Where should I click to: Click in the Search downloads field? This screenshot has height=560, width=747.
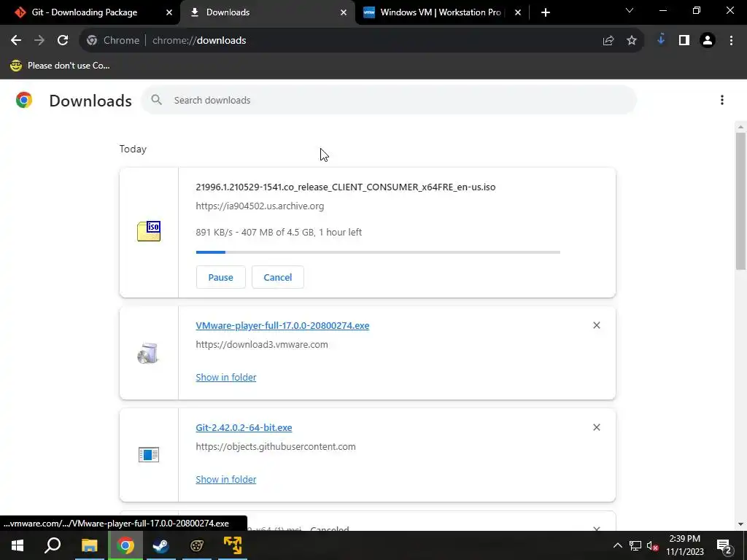(x=389, y=100)
